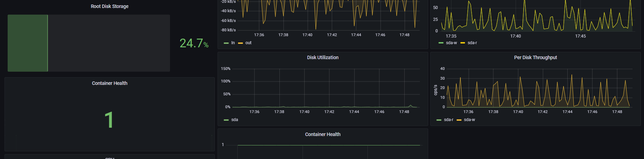Viewport: 644px width, 159px height.
Task: Click the 17:44 label in Per Disk Throughput
Action: pyautogui.click(x=567, y=112)
